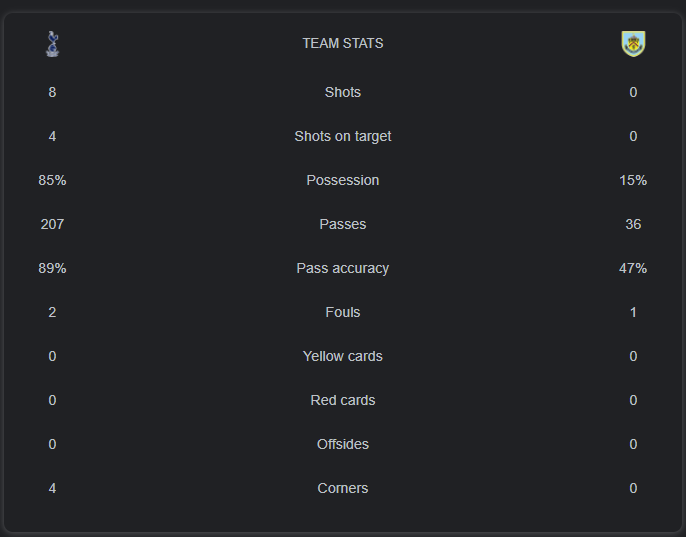The height and width of the screenshot is (537, 686).
Task: Click the Possession row label
Action: (343, 180)
